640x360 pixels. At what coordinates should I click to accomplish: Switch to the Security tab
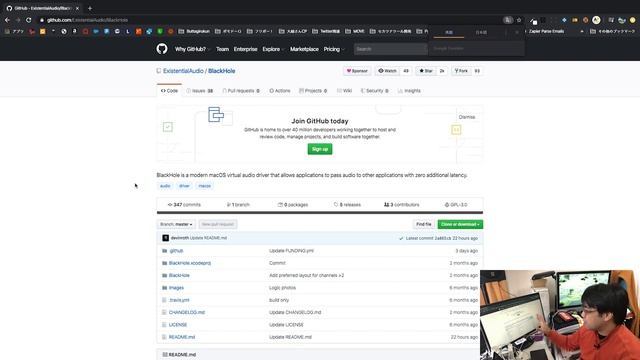click(375, 91)
